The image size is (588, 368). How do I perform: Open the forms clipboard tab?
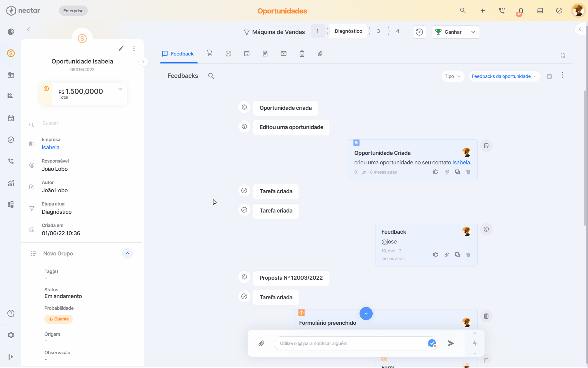pyautogui.click(x=302, y=54)
